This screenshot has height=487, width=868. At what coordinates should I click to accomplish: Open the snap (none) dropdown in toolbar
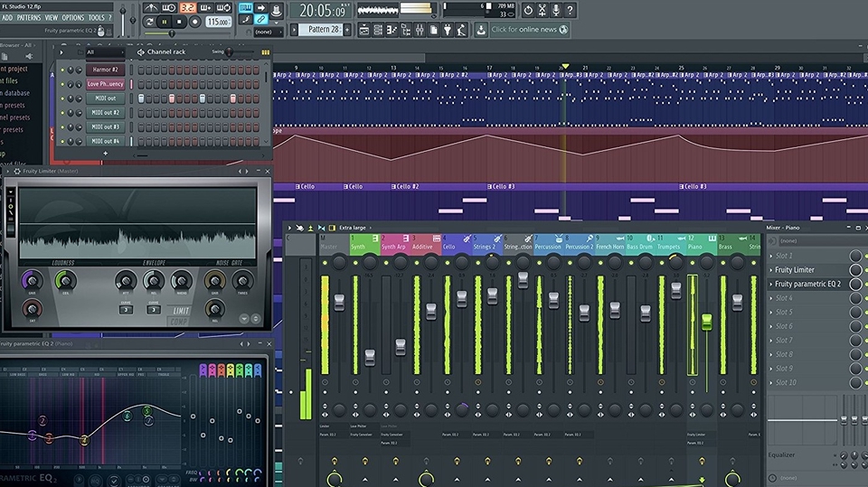[269, 32]
